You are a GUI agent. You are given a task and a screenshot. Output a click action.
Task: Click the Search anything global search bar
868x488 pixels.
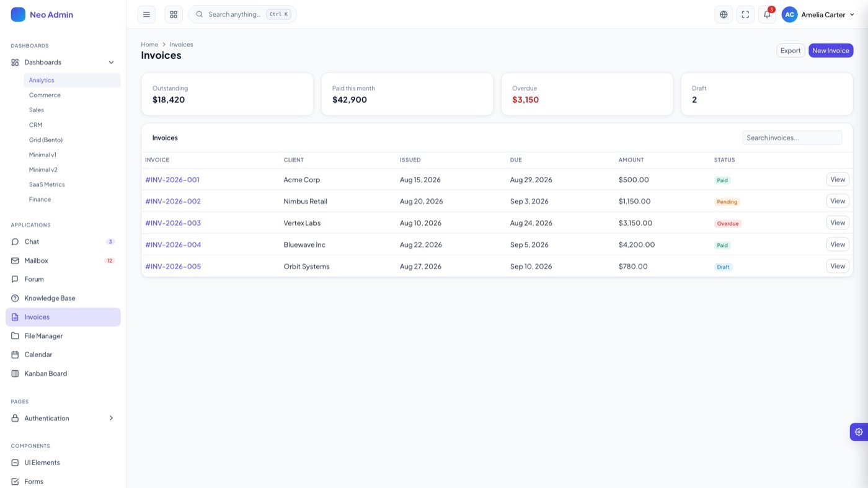(x=242, y=14)
